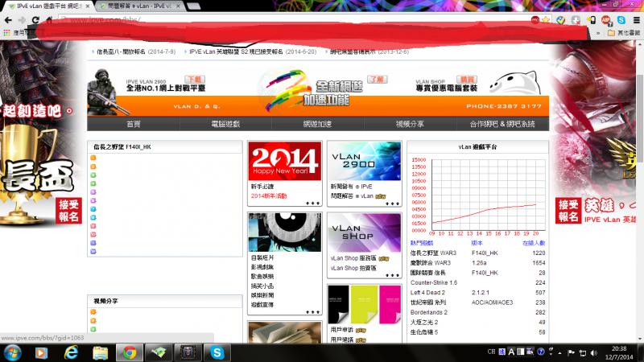Open the news release IPvE link
The width and height of the screenshot is (644, 362).
[352, 187]
